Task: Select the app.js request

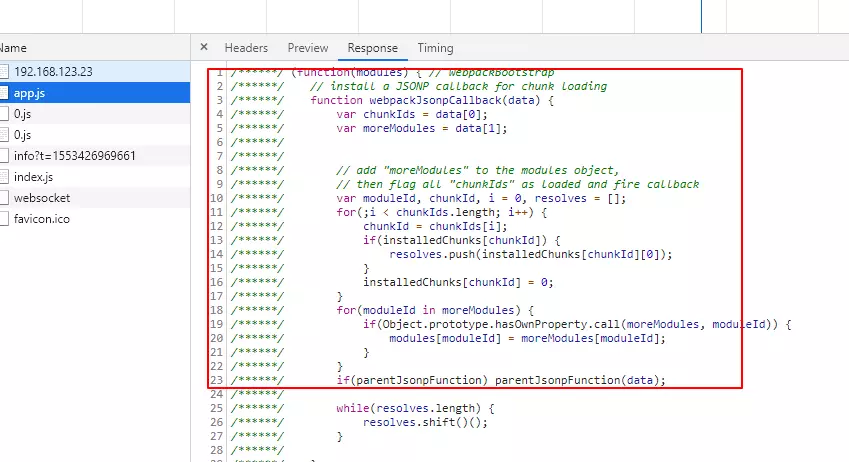Action: point(95,93)
